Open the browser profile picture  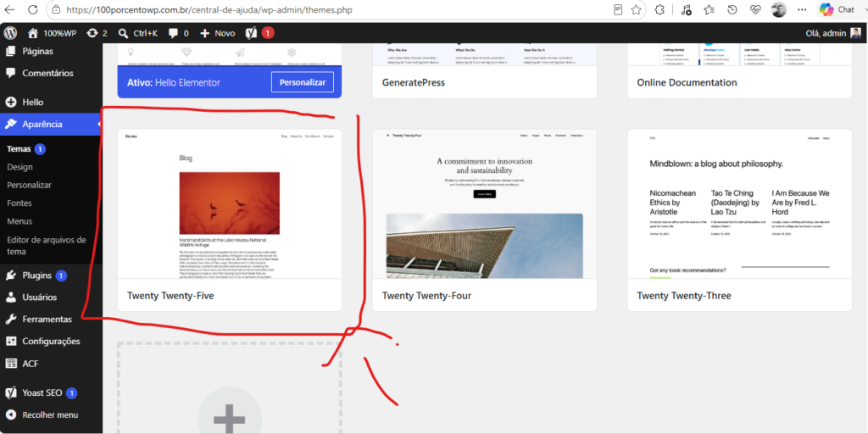779,9
